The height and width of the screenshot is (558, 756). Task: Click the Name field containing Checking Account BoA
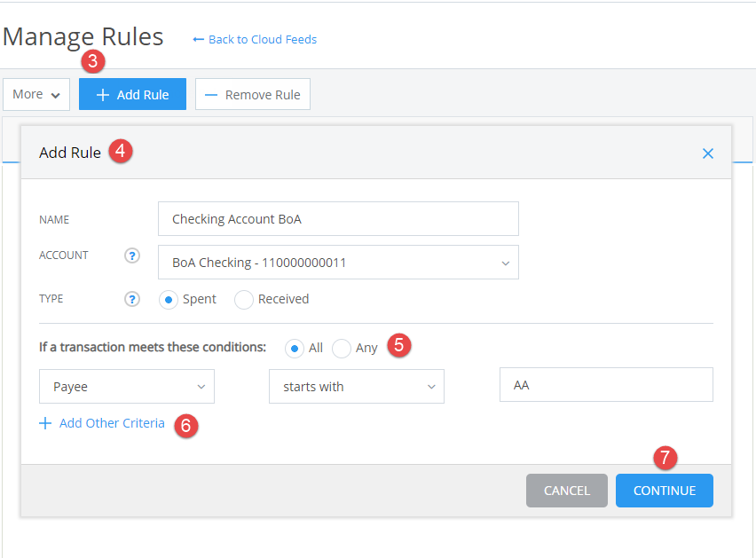pos(337,218)
